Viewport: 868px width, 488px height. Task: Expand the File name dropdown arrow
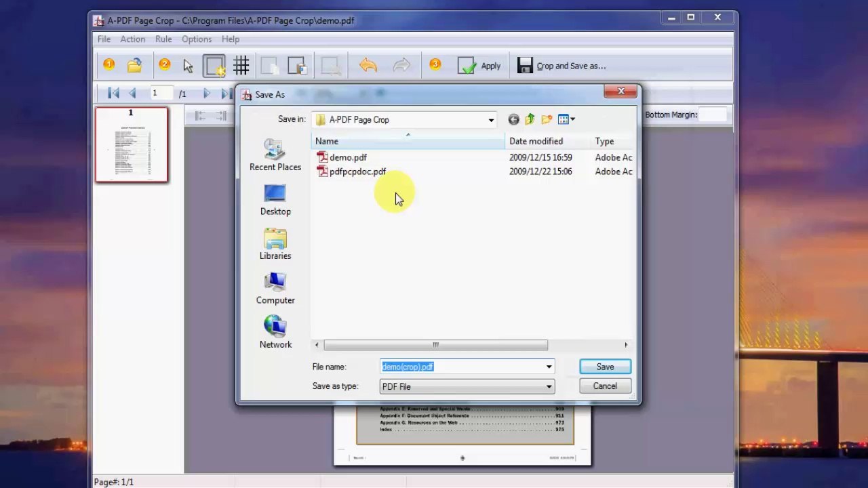[549, 367]
